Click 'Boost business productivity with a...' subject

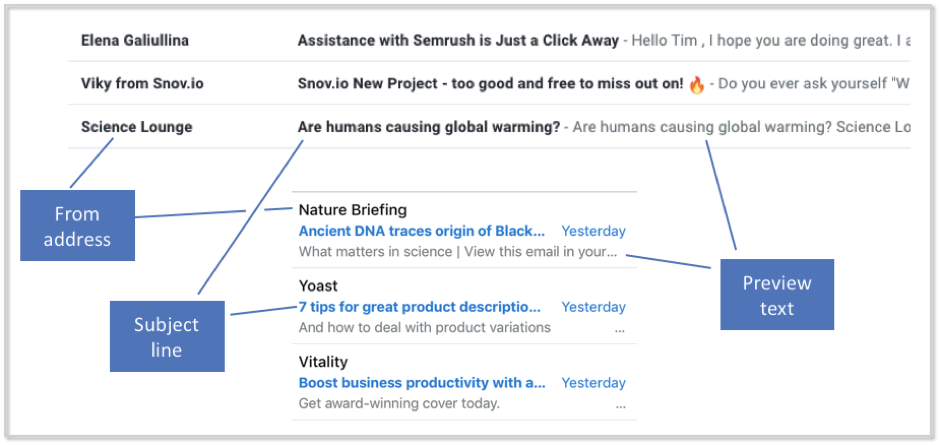tap(422, 383)
